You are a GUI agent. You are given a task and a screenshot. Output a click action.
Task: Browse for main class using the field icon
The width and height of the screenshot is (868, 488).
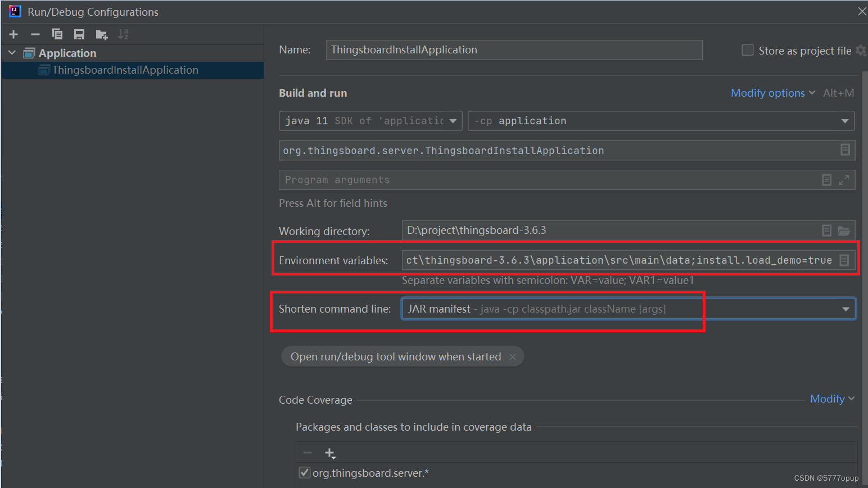click(845, 150)
